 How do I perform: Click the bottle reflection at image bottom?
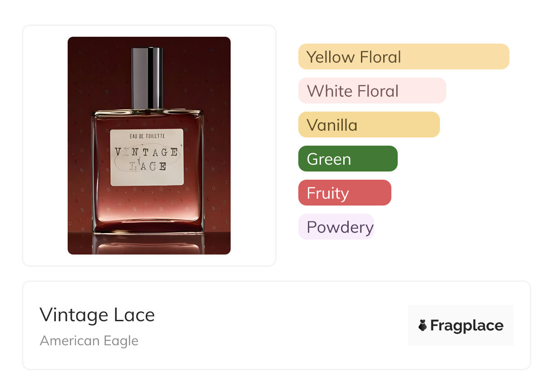(148, 244)
